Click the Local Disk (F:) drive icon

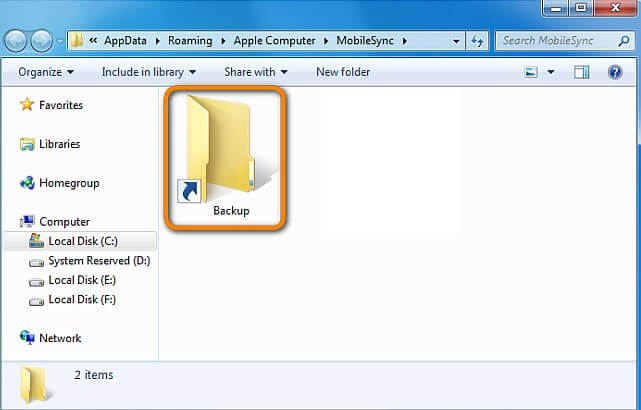36,302
